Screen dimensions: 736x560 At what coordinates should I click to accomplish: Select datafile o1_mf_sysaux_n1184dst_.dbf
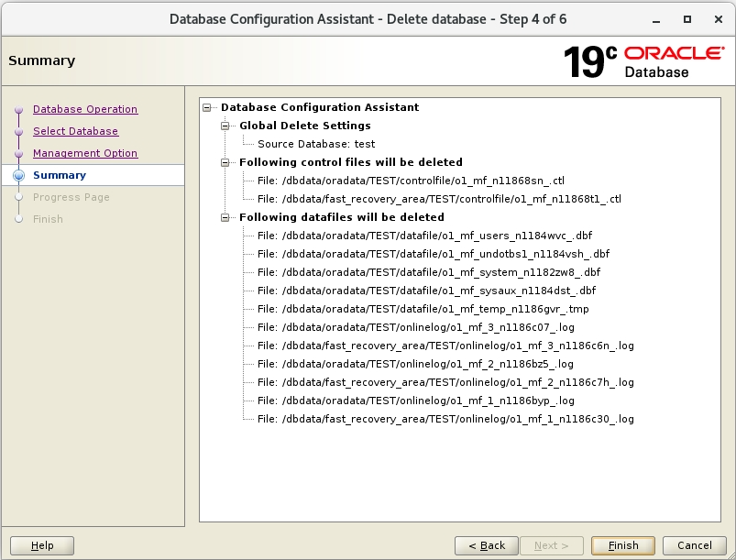[x=426, y=291]
